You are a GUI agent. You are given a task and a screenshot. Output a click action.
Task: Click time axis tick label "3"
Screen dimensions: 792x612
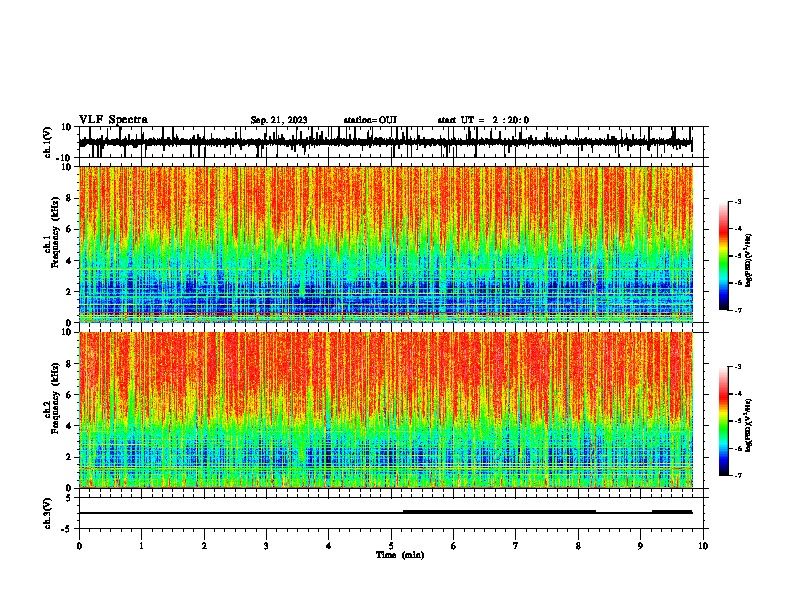coord(266,546)
